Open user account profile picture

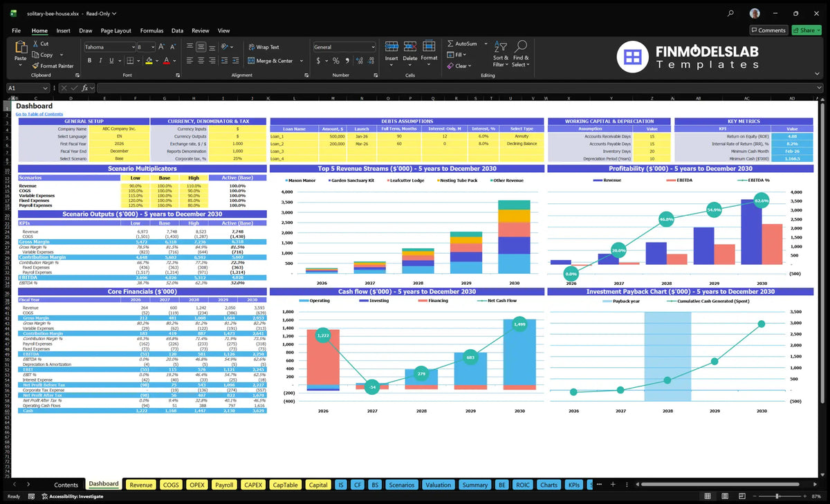(x=755, y=13)
